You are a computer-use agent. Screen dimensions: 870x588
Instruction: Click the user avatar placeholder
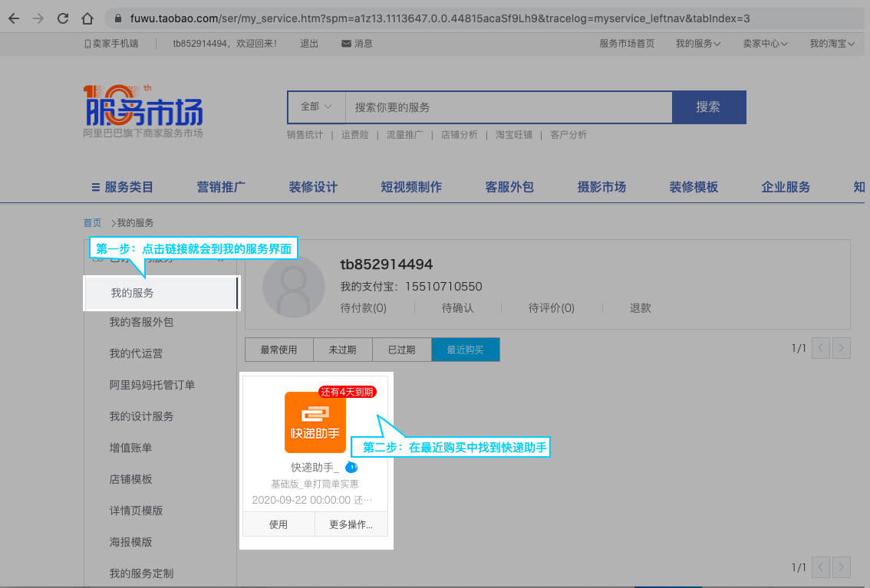[x=294, y=287]
